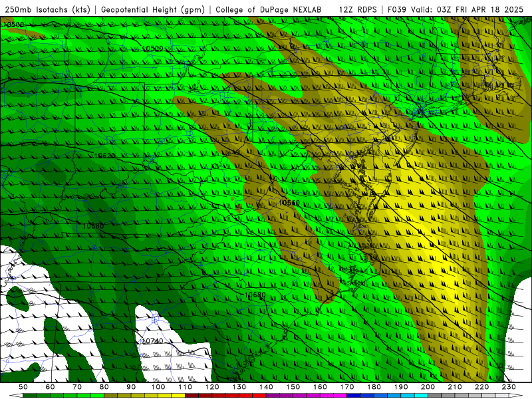Click the "250mb Isotachs (kts)" title text

coord(48,9)
